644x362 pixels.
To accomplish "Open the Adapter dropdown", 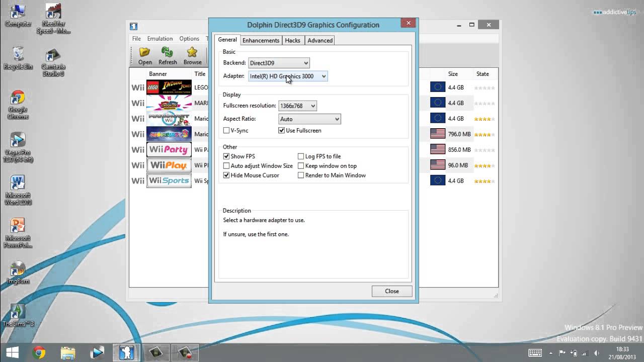I will 288,76.
